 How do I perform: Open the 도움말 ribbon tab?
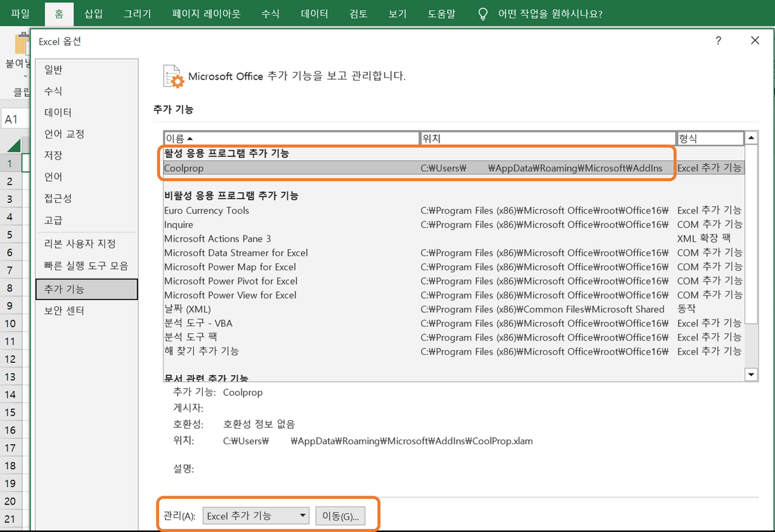click(441, 13)
